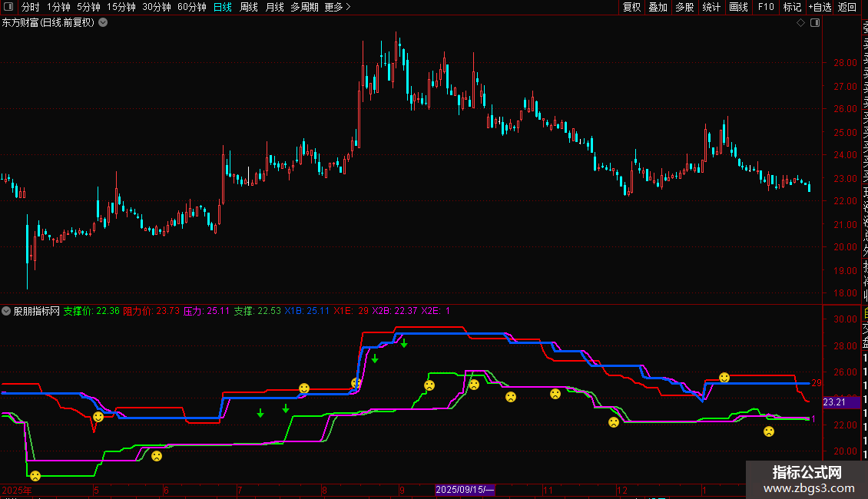Click the 阻力价: 23.73 value
The image size is (868, 499).
click(151, 311)
